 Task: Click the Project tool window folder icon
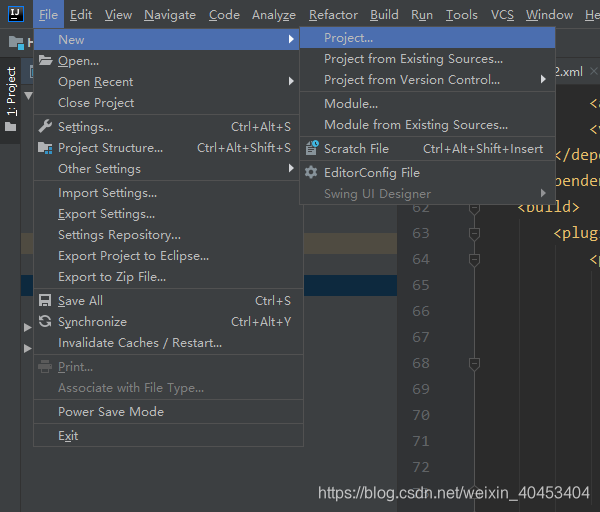tap(10, 127)
